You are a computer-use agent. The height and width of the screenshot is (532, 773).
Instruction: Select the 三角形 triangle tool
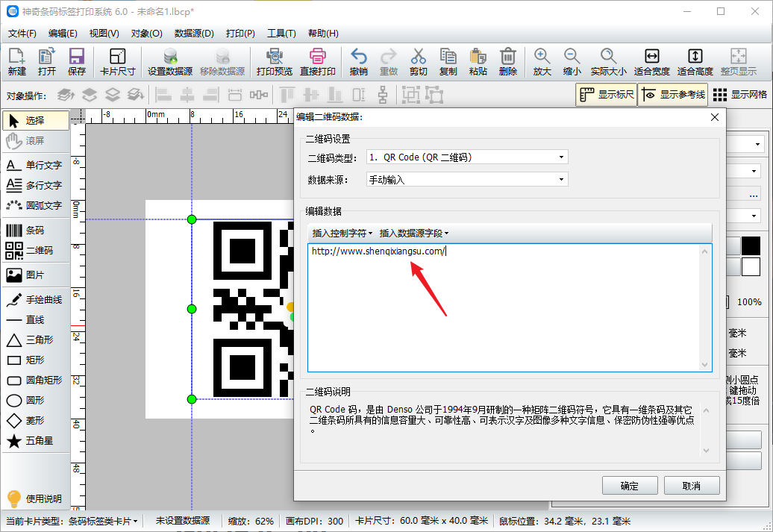(x=35, y=340)
